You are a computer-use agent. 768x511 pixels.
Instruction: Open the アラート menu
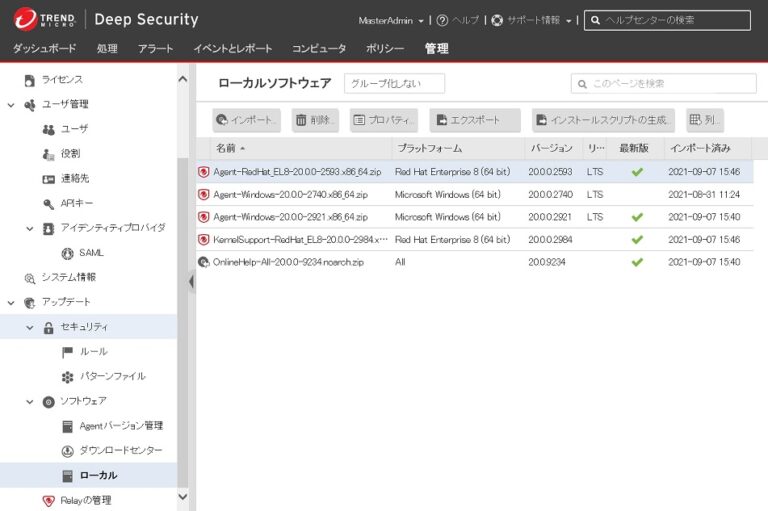tap(155, 49)
